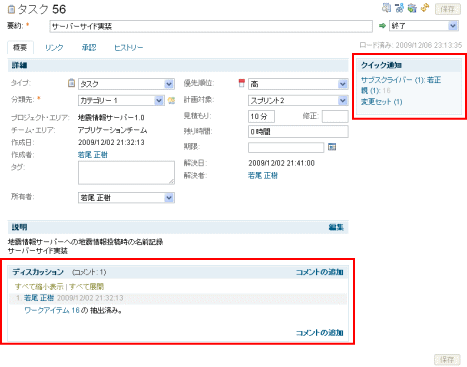This screenshot has width=467, height=367.
Task: Expand the 計画対象 dropdown showing スプリント2
Action: pyautogui.click(x=298, y=100)
